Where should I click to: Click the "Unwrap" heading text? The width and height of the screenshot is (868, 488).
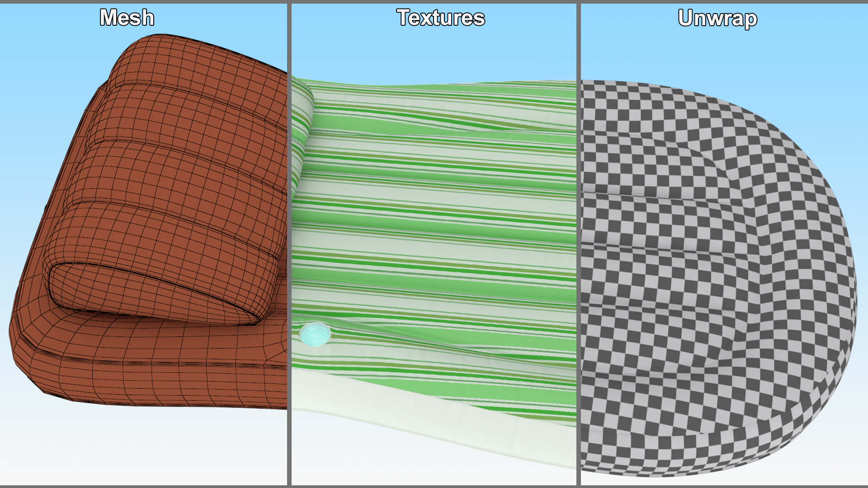pyautogui.click(x=717, y=19)
